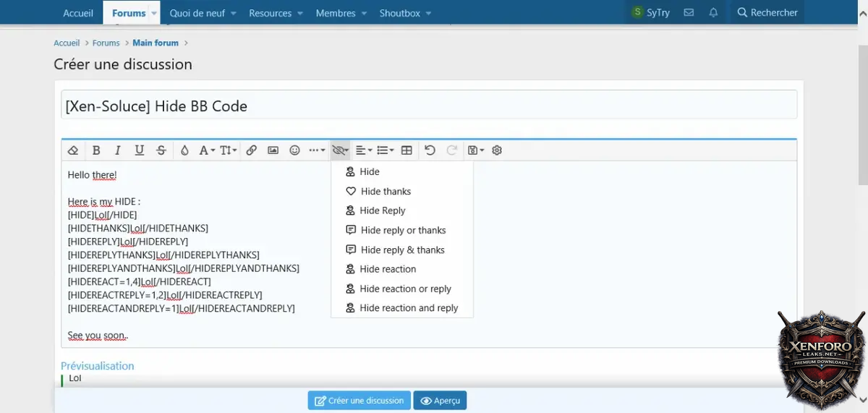Click the Aperçu preview button
This screenshot has width=868, height=413.
440,401
